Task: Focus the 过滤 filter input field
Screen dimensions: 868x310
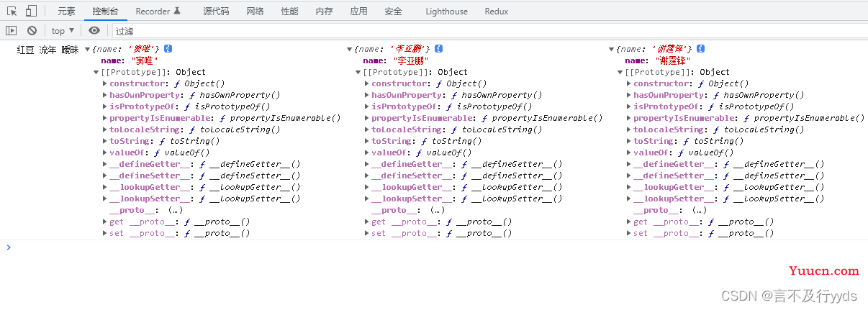Action: click(489, 31)
